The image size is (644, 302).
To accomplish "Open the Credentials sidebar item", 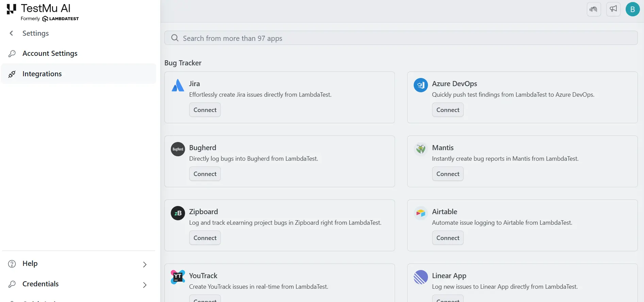I will click(79, 284).
